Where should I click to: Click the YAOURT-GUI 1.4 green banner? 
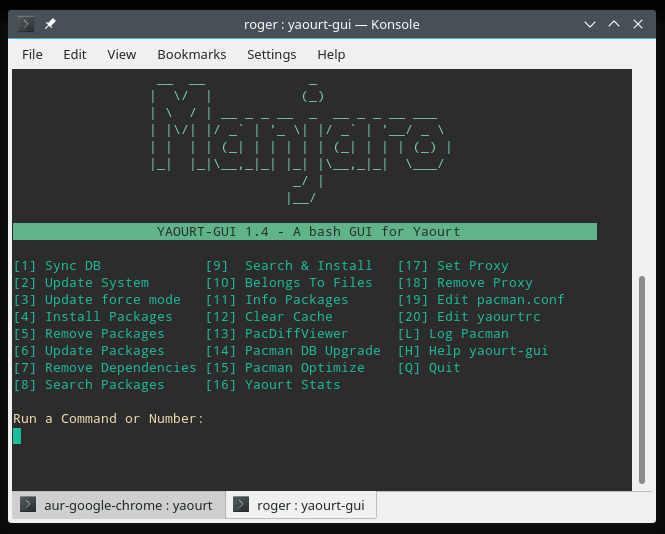[305, 232]
